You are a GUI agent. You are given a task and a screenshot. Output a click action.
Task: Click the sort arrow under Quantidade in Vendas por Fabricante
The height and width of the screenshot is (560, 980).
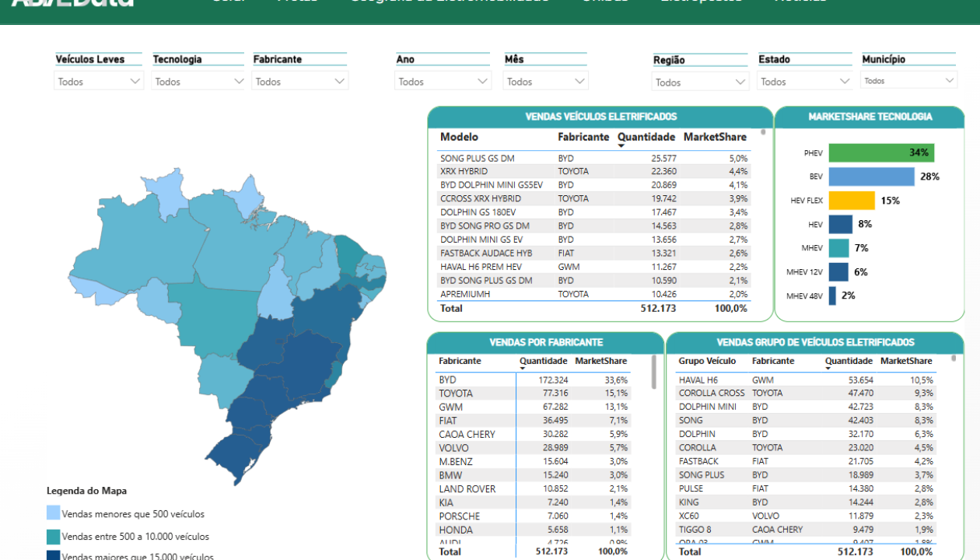point(523,369)
